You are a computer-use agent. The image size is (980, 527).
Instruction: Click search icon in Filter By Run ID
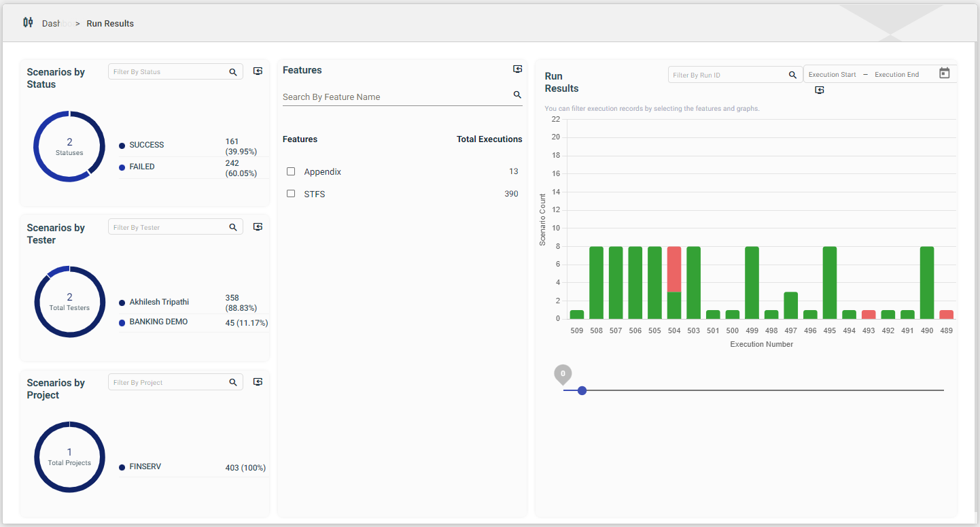pyautogui.click(x=792, y=75)
